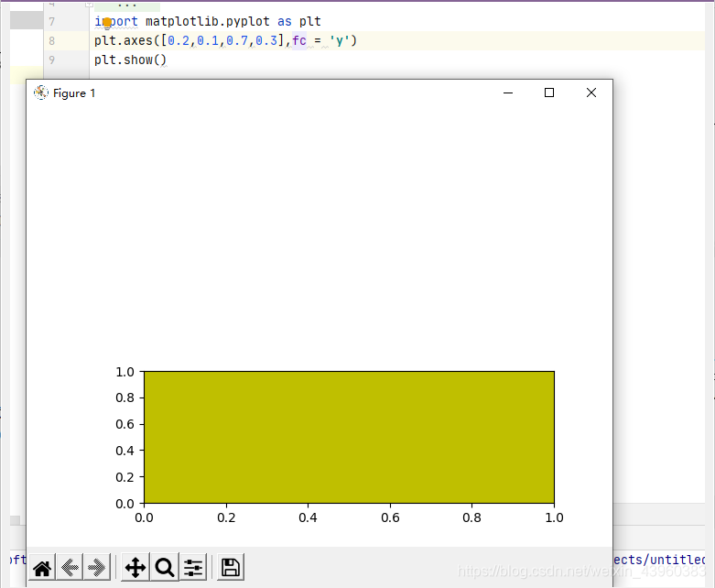Click inside the yellow axes area
The image size is (715, 588).
pos(349,437)
